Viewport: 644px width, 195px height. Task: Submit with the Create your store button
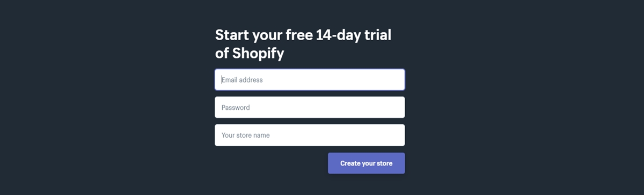pos(367,163)
